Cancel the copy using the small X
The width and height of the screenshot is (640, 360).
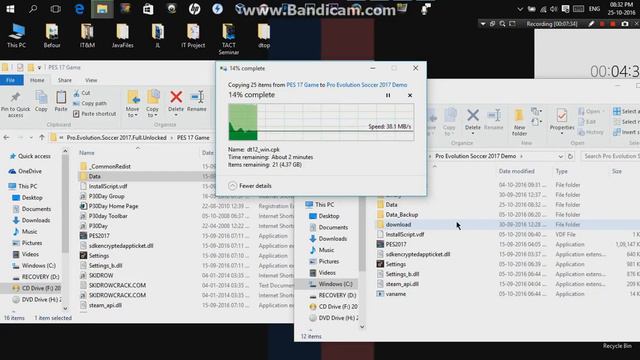(410, 95)
